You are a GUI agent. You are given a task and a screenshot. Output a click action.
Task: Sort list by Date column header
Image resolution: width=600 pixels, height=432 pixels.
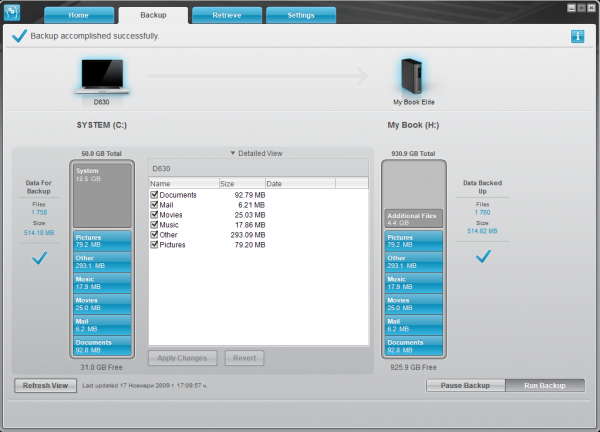[x=300, y=184]
